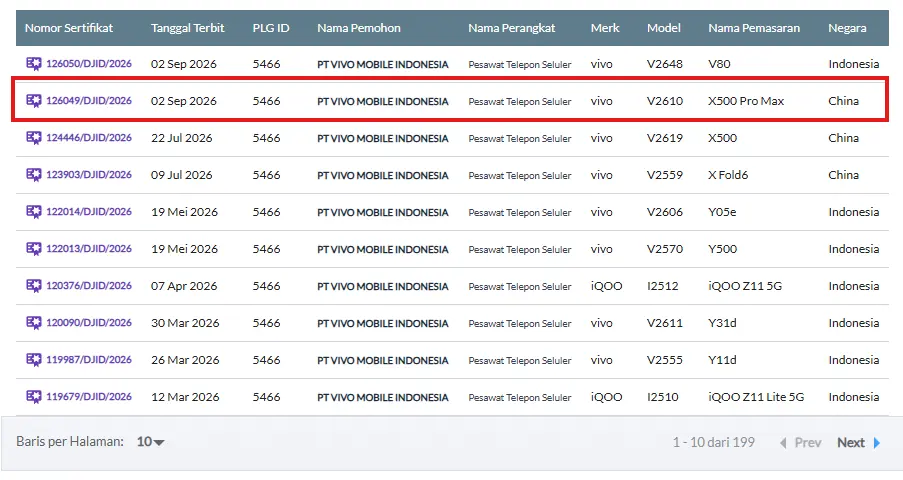Click certificate icon for 119987/DJID/2026
Screen dimensions: 903x480
tap(34, 360)
